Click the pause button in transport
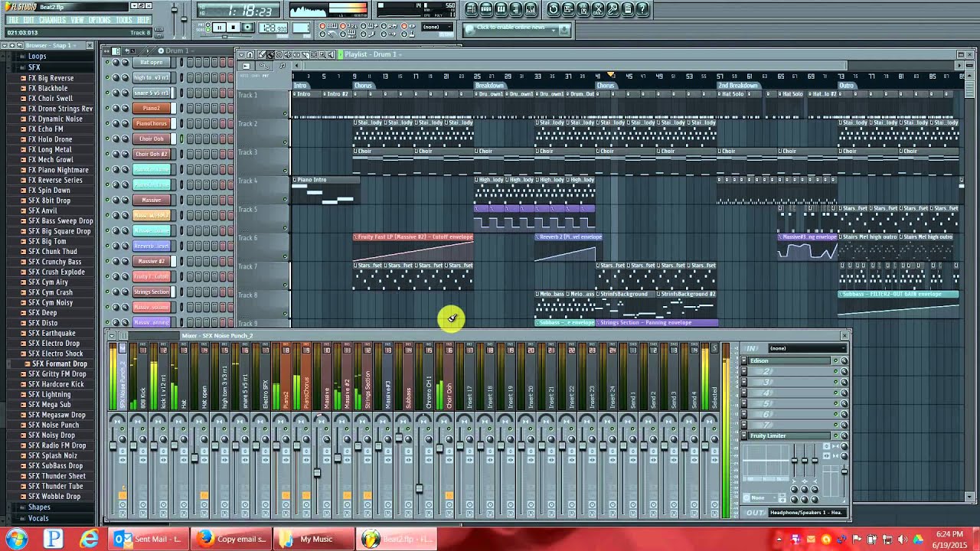Viewport: 980px width, 551px height. pyautogui.click(x=219, y=28)
